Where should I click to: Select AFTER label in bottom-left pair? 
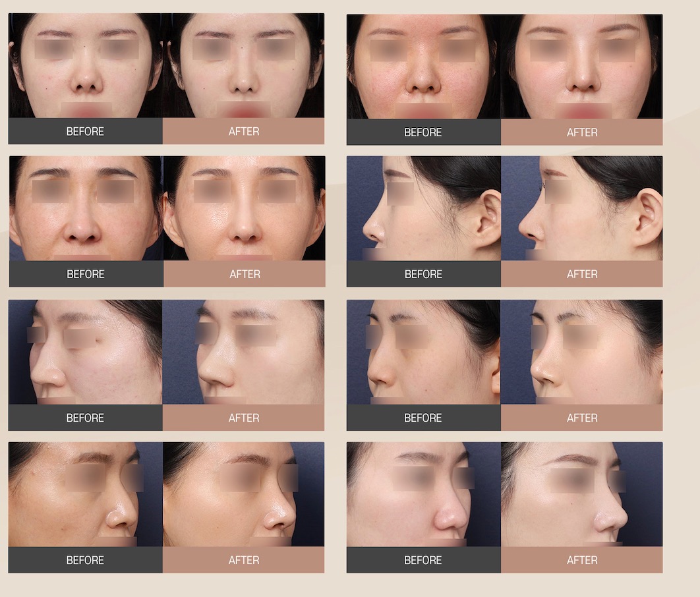point(243,560)
